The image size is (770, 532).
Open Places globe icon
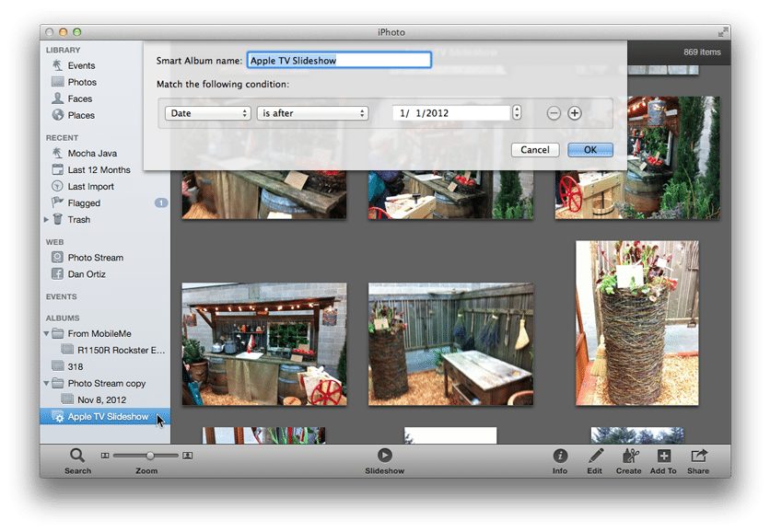click(58, 115)
